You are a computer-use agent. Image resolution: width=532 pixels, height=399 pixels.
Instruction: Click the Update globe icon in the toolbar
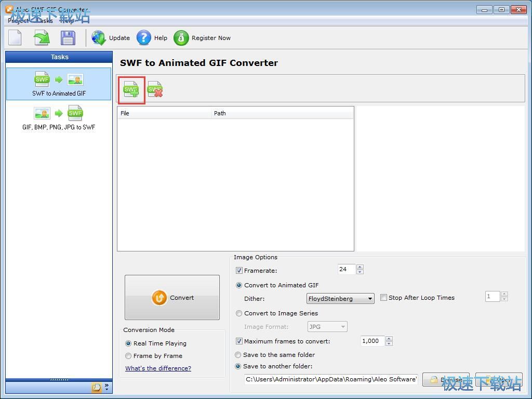[x=99, y=37]
